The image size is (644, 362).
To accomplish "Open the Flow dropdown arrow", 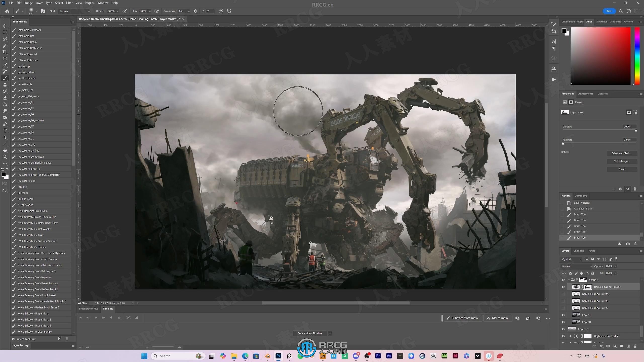I will tap(150, 11).
